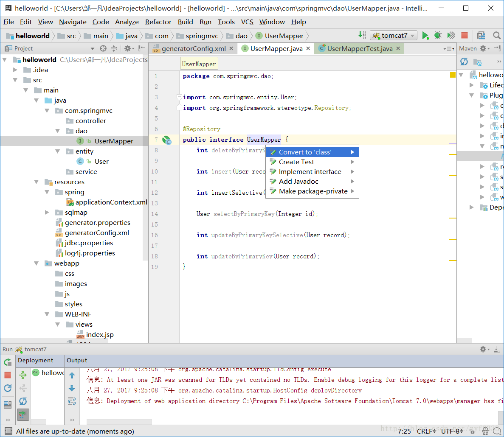
Task: Click the inspector hector icon in status bar
Action: 485,431
